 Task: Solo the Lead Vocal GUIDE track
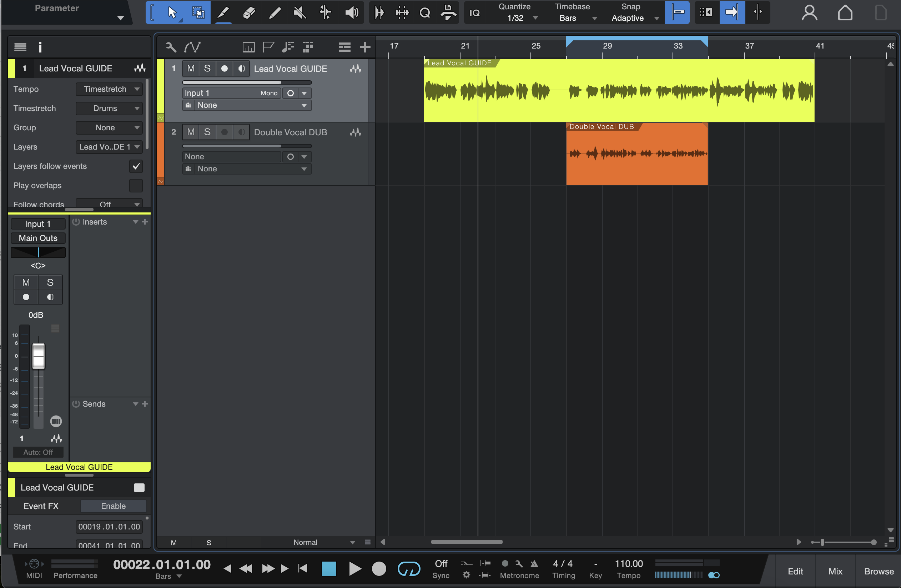207,69
